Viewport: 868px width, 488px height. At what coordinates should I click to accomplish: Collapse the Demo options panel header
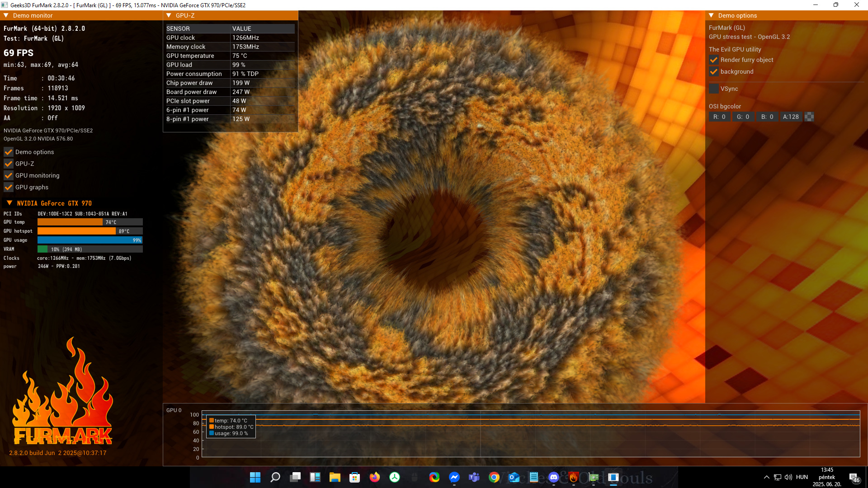point(712,15)
